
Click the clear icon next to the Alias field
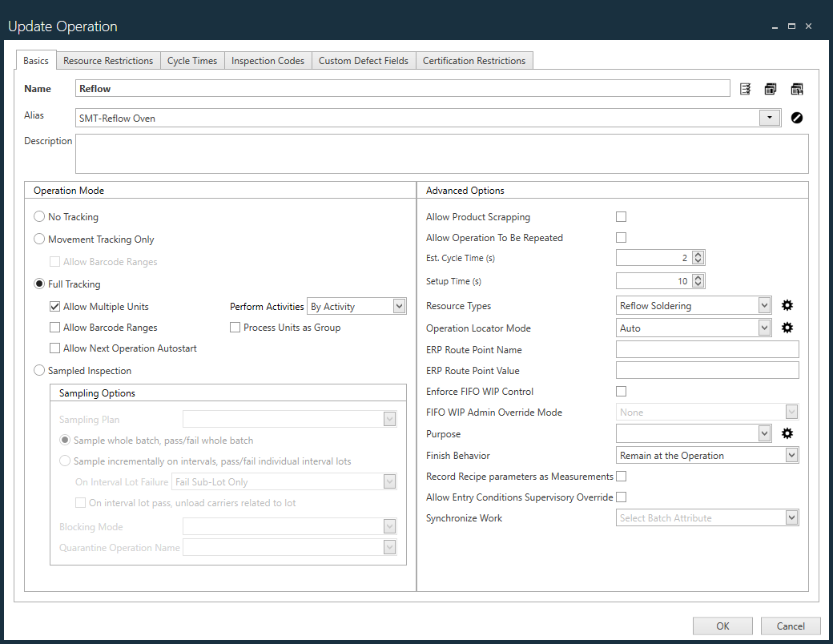(x=797, y=117)
